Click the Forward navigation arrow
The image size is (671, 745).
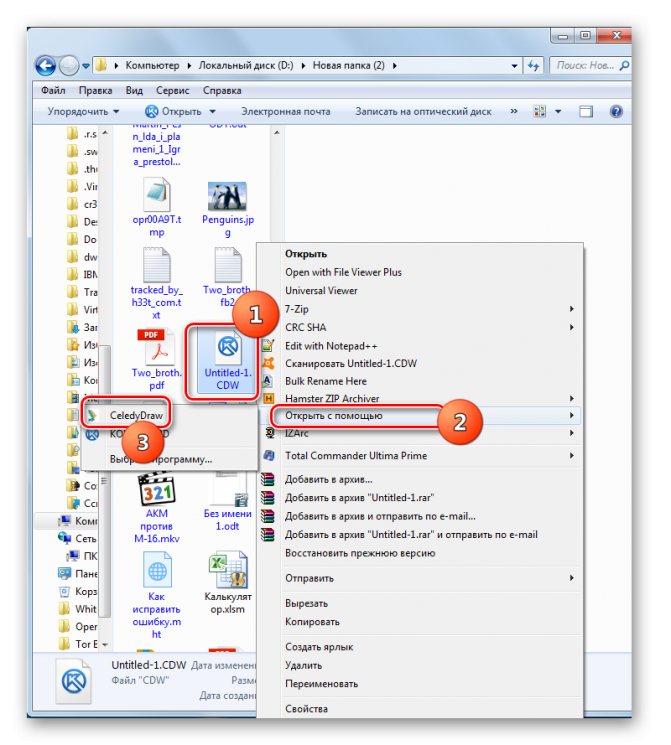click(69, 66)
